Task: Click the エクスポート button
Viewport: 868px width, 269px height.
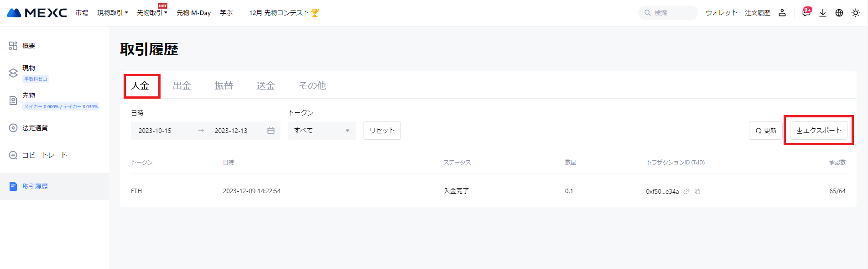Action: tap(818, 130)
